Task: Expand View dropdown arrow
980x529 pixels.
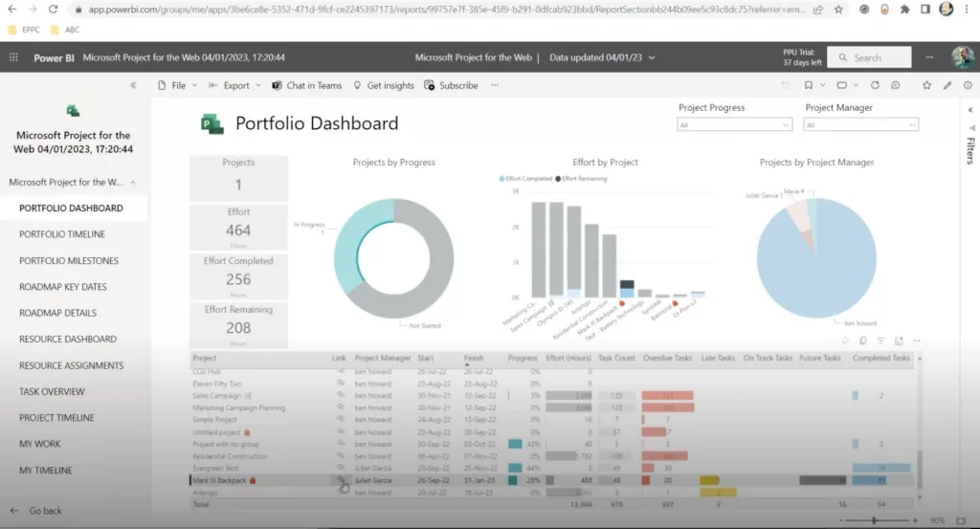Action: pyautogui.click(x=856, y=85)
